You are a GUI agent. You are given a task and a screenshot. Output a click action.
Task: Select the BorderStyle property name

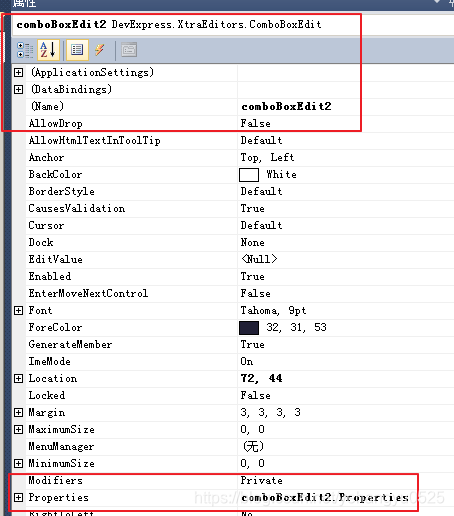62,192
